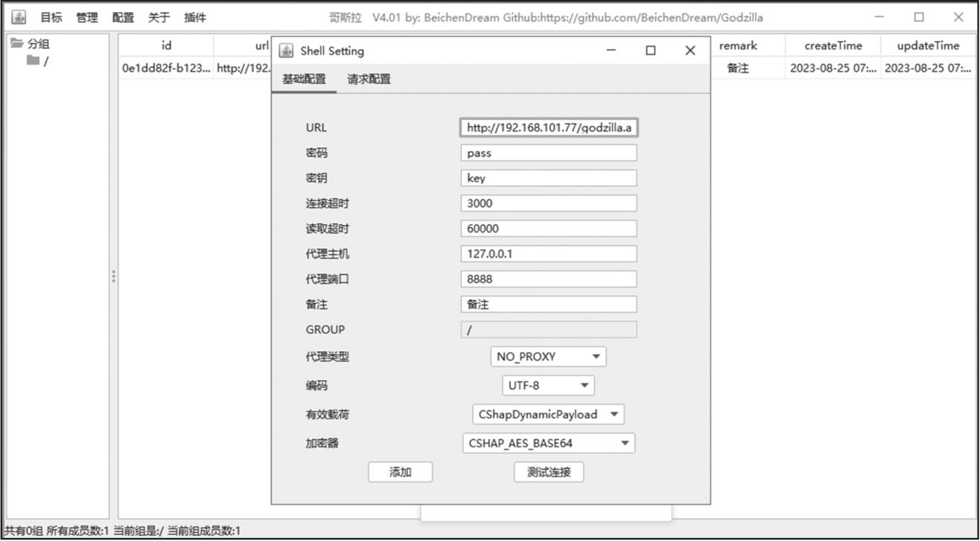Click the 添加 button

coord(401,472)
